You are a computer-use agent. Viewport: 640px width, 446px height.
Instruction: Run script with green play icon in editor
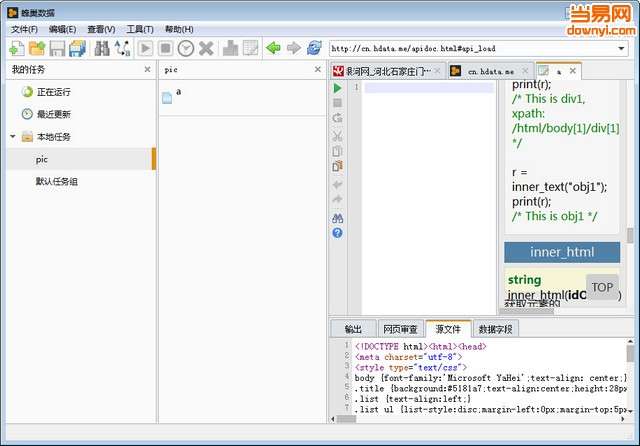coord(338,88)
